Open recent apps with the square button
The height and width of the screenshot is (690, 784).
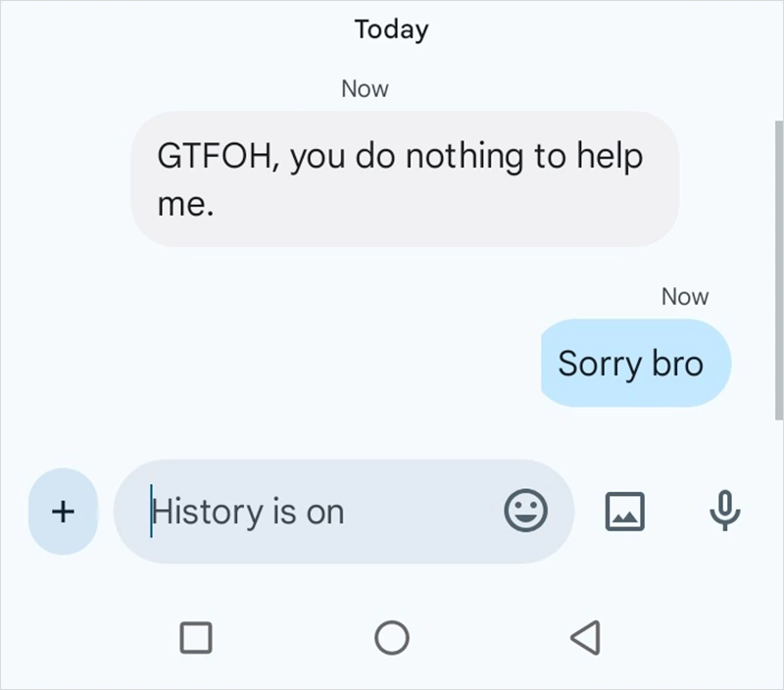point(197,636)
